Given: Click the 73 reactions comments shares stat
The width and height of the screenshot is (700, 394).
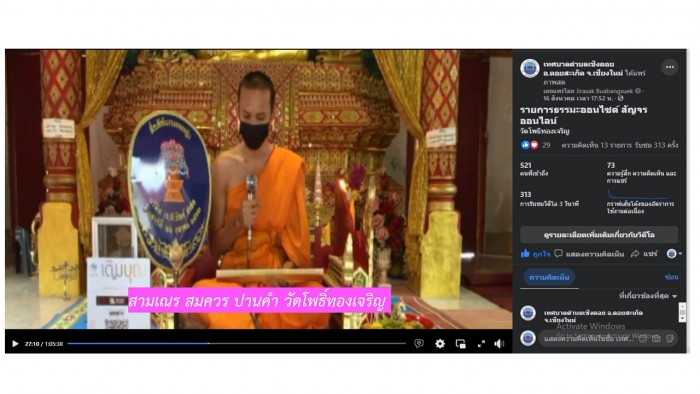Looking at the screenshot, I should 642,173.
